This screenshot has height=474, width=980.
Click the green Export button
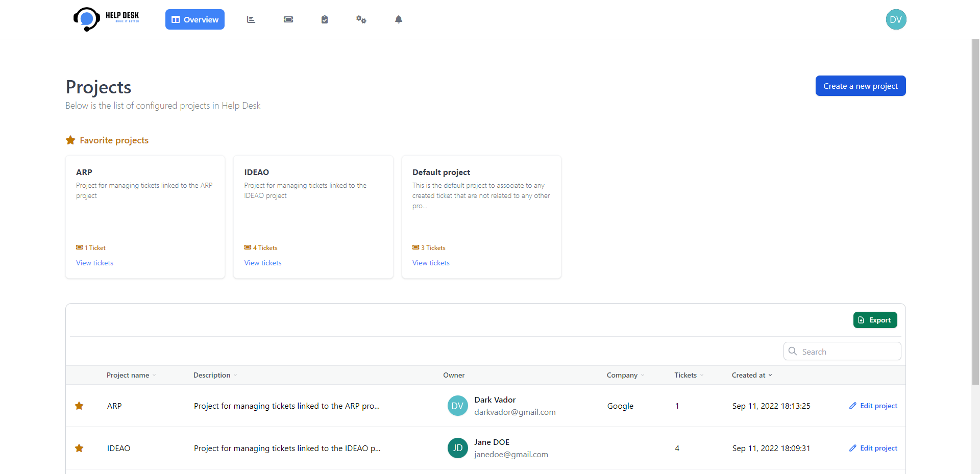click(875, 320)
